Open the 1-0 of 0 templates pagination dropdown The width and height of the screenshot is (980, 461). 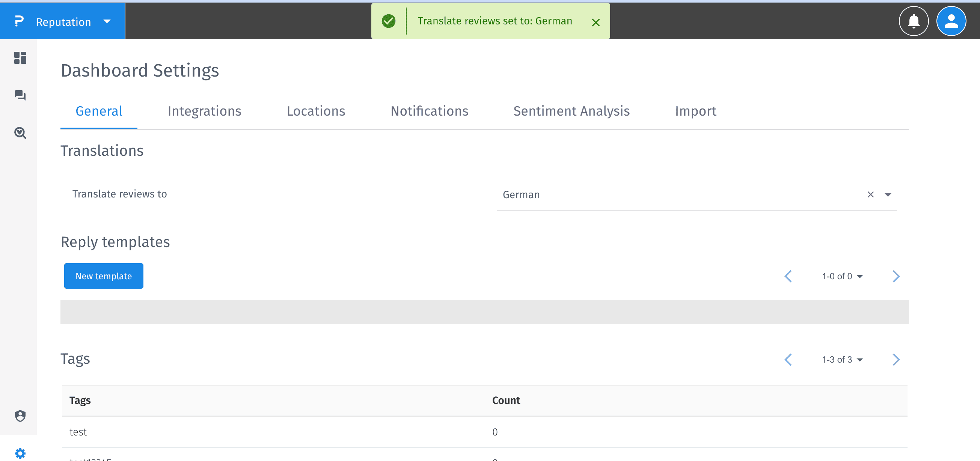tap(842, 276)
